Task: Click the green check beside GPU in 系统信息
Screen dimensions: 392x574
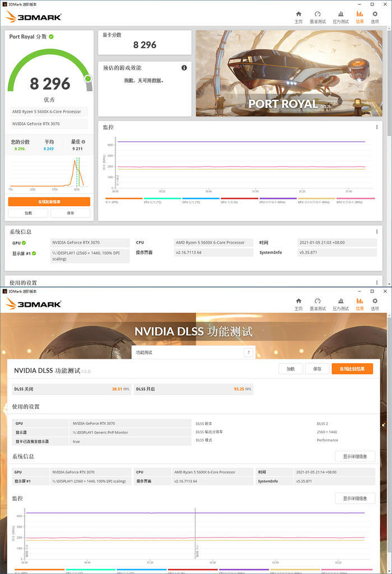Action: [x=24, y=243]
